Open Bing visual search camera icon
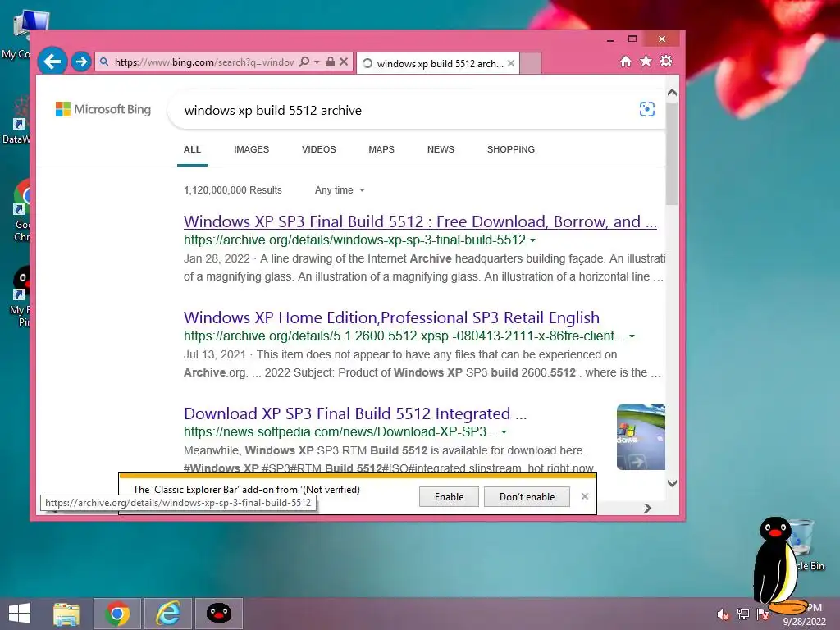 [x=646, y=109]
